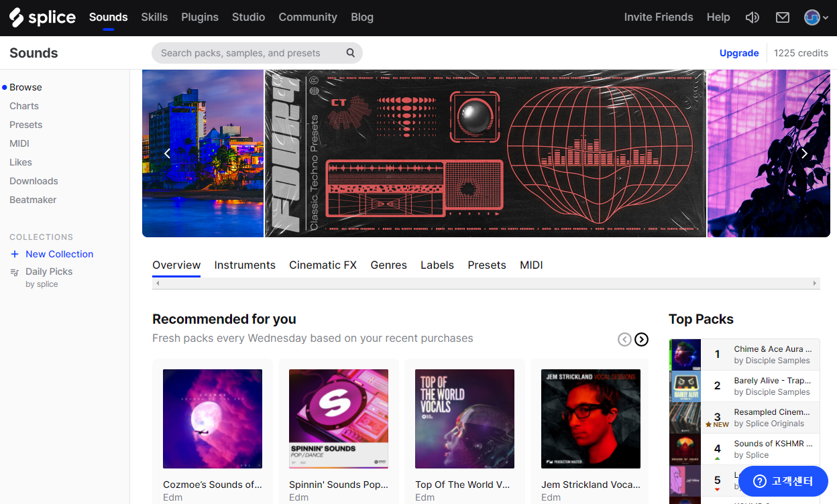Screen dimensions: 837x504
Task: Click the Splice logo
Action: (42, 17)
